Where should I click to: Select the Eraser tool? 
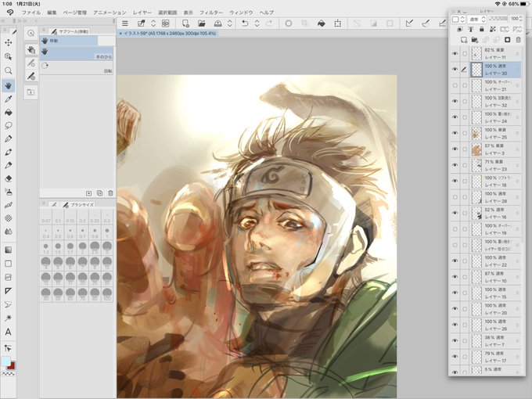[8, 179]
